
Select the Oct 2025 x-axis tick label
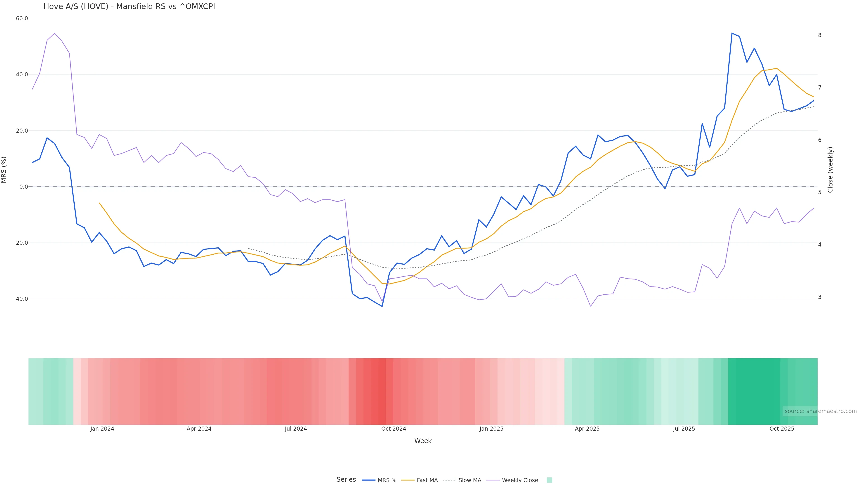tap(782, 429)
